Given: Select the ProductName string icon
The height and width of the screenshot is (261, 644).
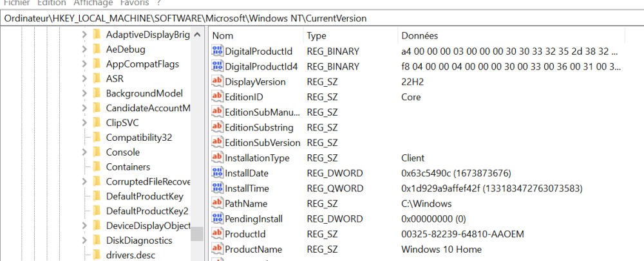Looking at the screenshot, I should click(x=218, y=249).
